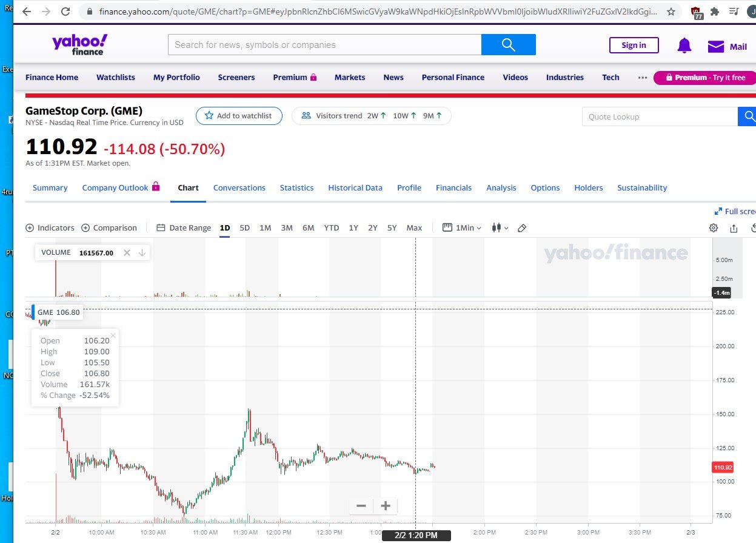Select the 1D range
The width and height of the screenshot is (756, 543).
pyautogui.click(x=224, y=228)
